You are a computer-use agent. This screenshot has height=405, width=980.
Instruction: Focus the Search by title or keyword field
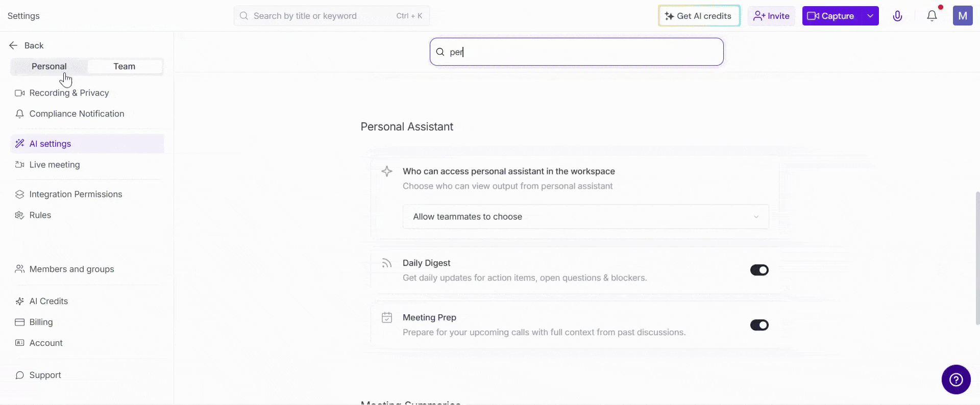click(332, 16)
